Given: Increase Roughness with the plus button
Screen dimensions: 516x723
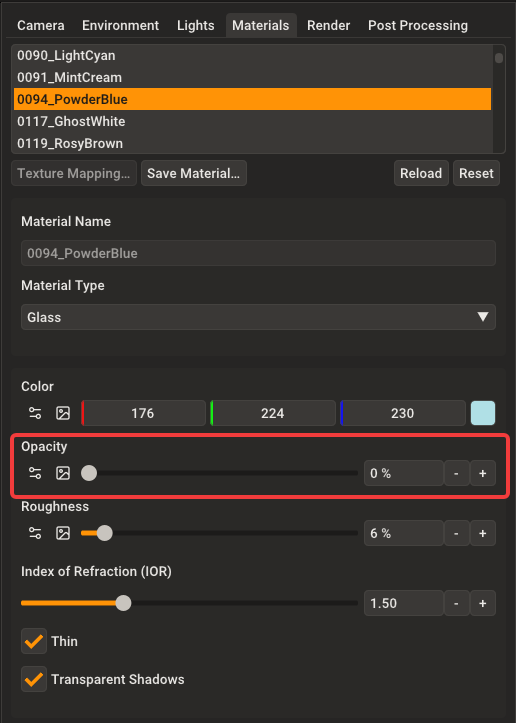Looking at the screenshot, I should tap(483, 533).
